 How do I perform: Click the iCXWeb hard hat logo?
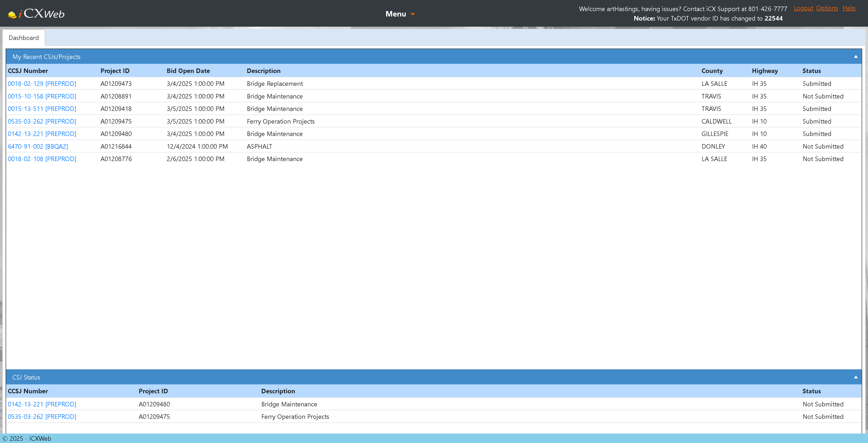point(36,14)
